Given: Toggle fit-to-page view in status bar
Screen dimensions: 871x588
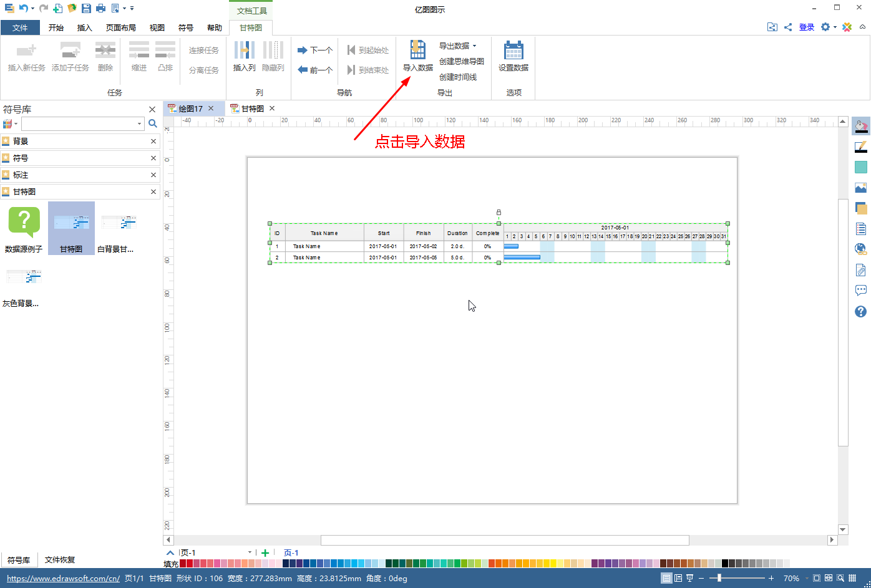Looking at the screenshot, I should coord(817,578).
